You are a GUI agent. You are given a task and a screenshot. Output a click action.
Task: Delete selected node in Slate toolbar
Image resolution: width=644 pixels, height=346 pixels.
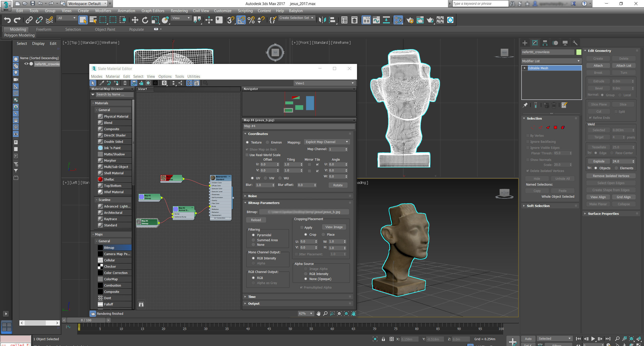tap(125, 83)
